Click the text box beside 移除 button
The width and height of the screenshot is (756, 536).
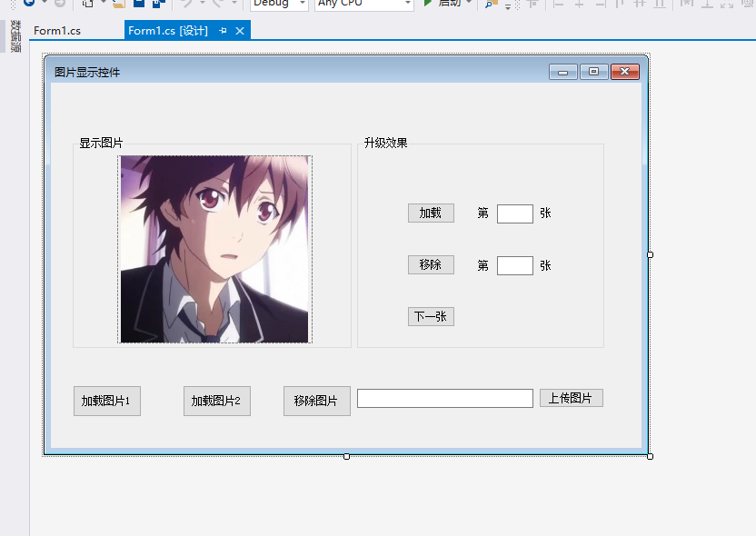[515, 265]
